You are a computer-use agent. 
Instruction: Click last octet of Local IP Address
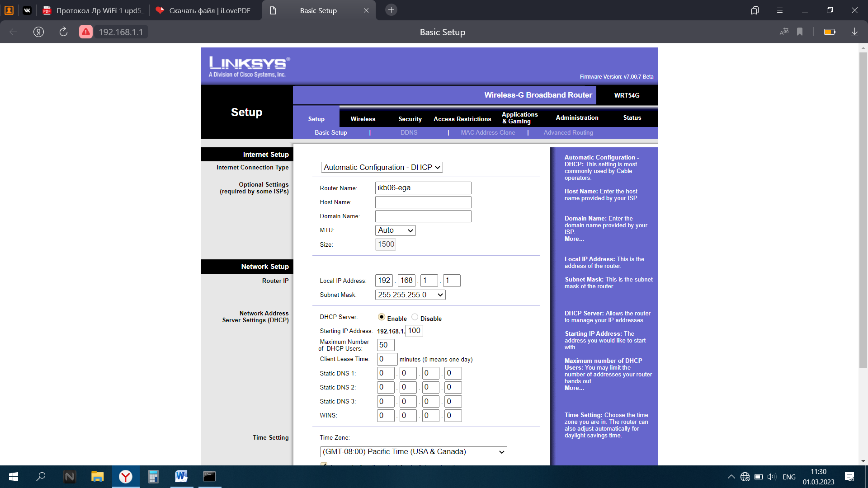pyautogui.click(x=452, y=281)
